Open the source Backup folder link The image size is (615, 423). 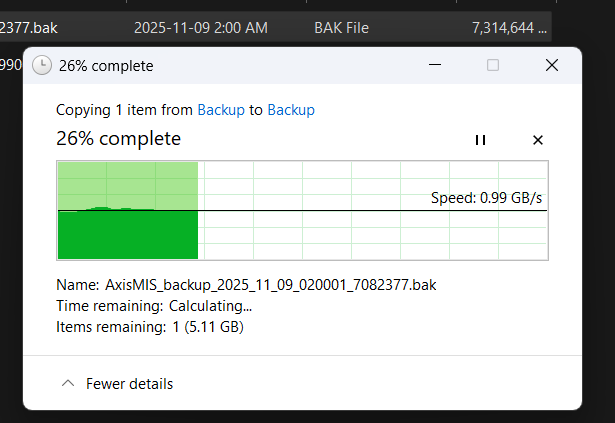[220, 109]
